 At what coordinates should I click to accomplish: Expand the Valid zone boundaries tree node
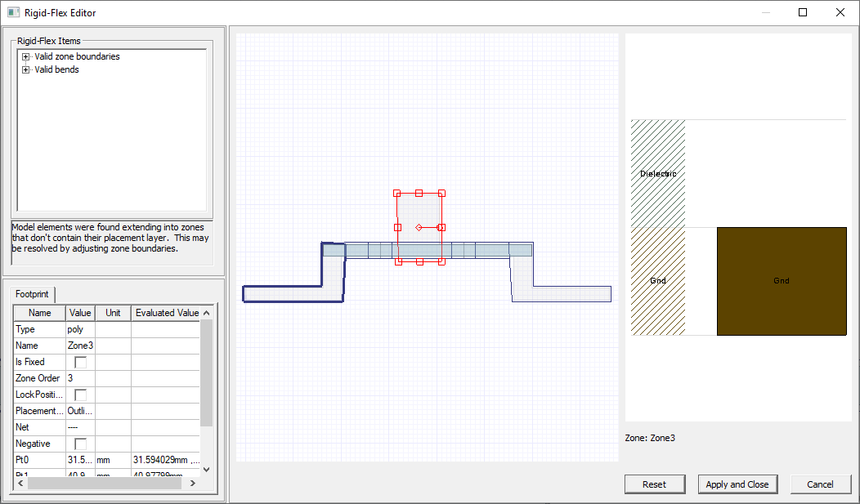[x=25, y=56]
